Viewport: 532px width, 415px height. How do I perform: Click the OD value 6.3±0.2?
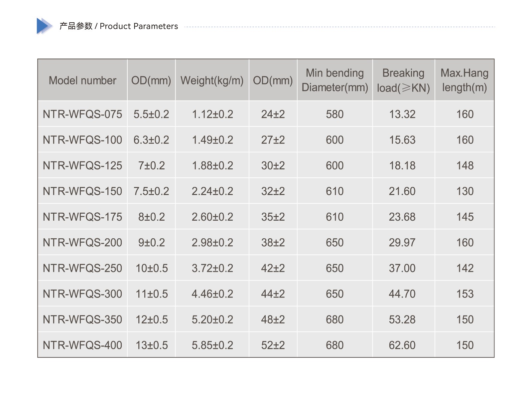[x=151, y=140]
